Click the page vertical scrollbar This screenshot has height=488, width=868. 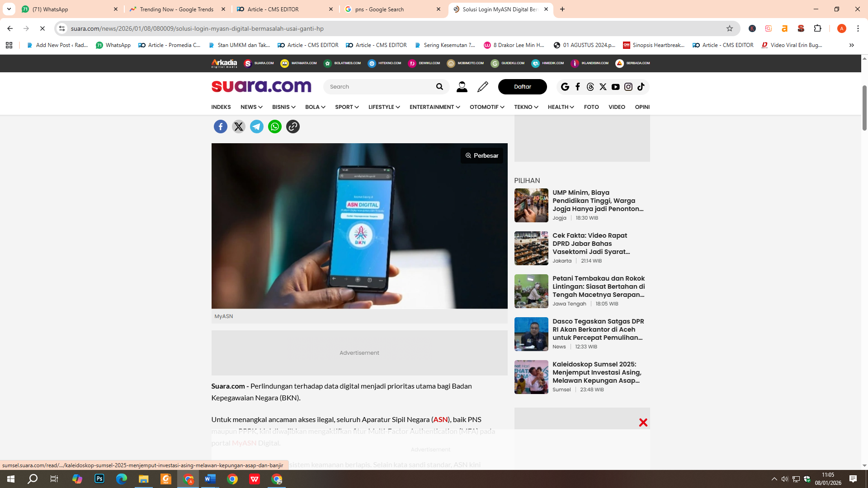pyautogui.click(x=864, y=108)
